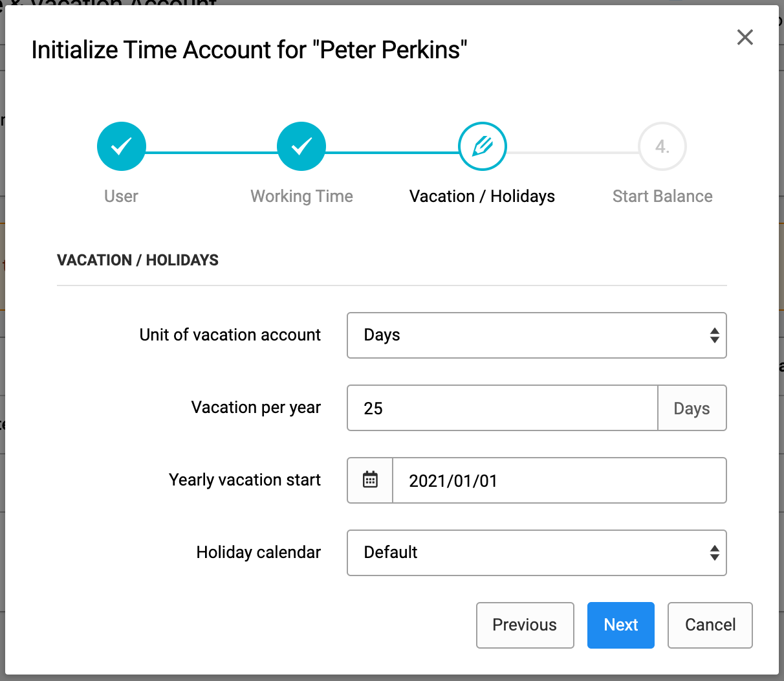Select the Working Time step label
Viewport: 784px width, 681px height.
click(x=301, y=196)
